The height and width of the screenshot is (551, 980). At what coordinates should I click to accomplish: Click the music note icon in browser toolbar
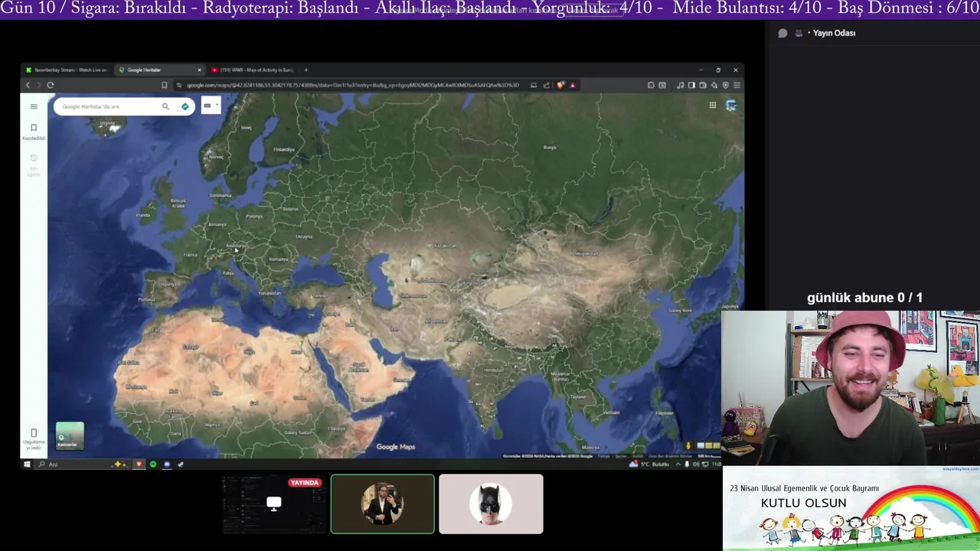[x=681, y=85]
